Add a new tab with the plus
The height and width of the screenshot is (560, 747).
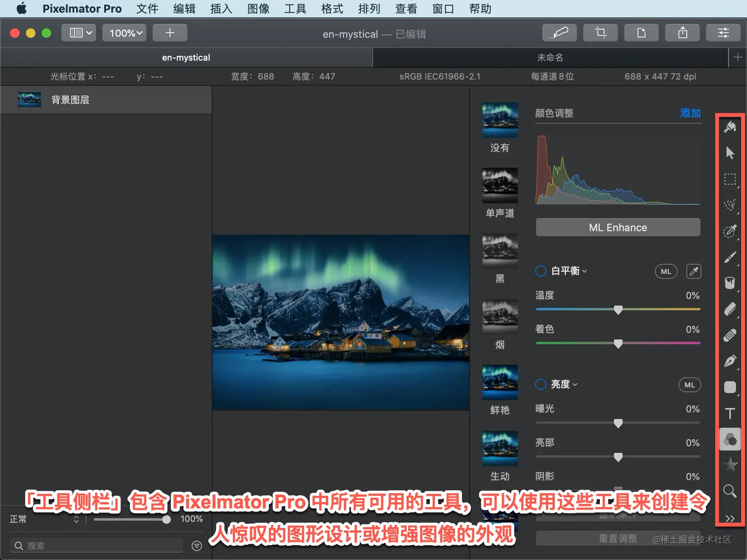[x=738, y=57]
